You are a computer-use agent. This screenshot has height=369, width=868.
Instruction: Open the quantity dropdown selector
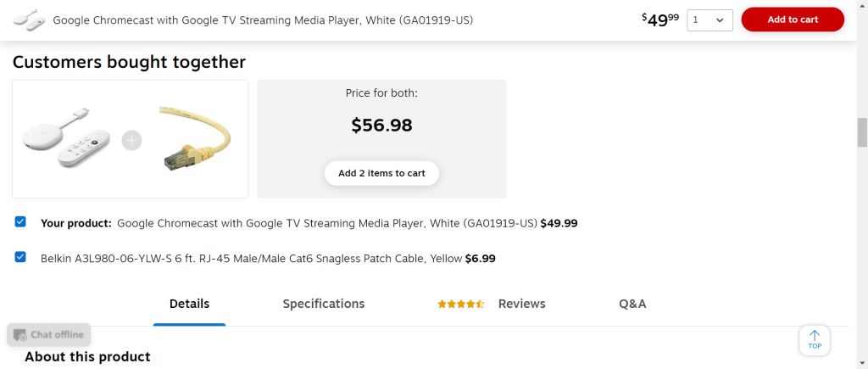pyautogui.click(x=709, y=20)
